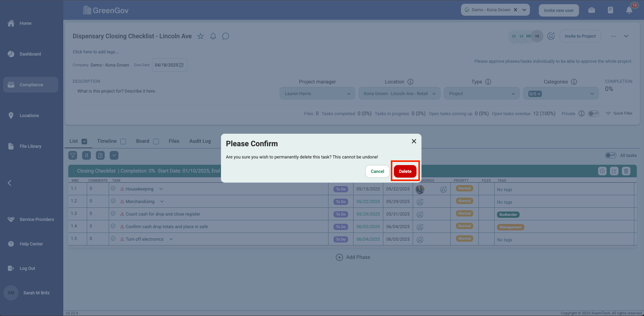Collapse the sidebar with the left arrow
Viewport: 644px width, 316px height.
click(x=10, y=183)
